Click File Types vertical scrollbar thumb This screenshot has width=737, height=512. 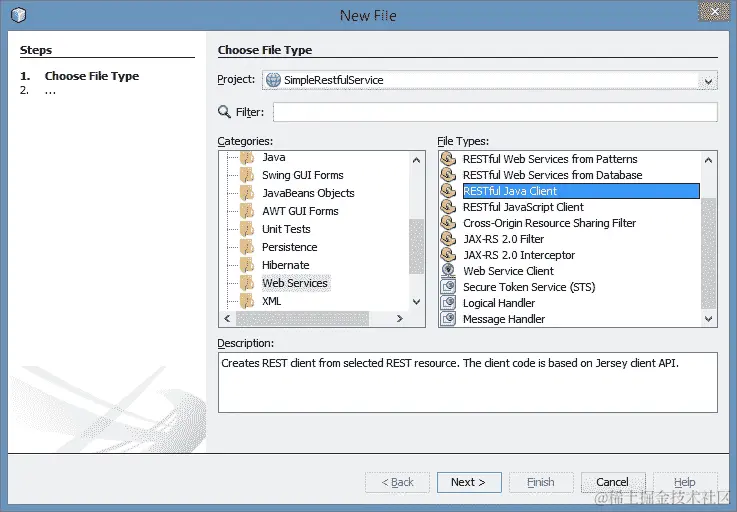708,253
